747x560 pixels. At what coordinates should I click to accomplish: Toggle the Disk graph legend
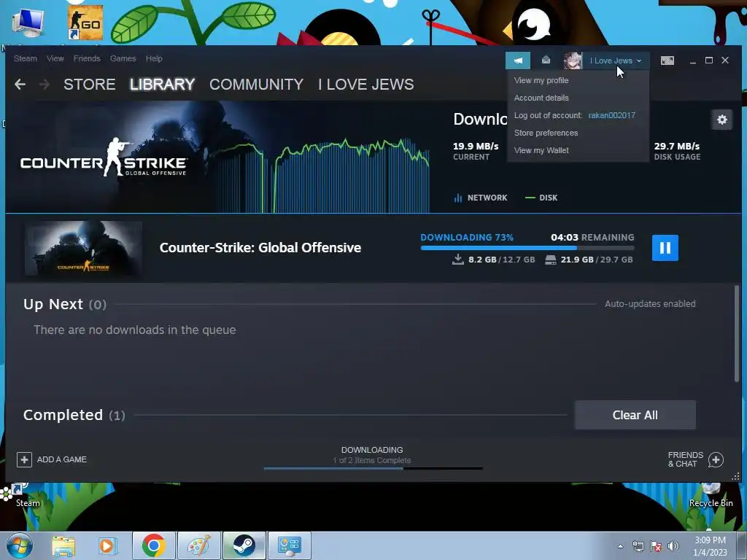[x=541, y=198]
